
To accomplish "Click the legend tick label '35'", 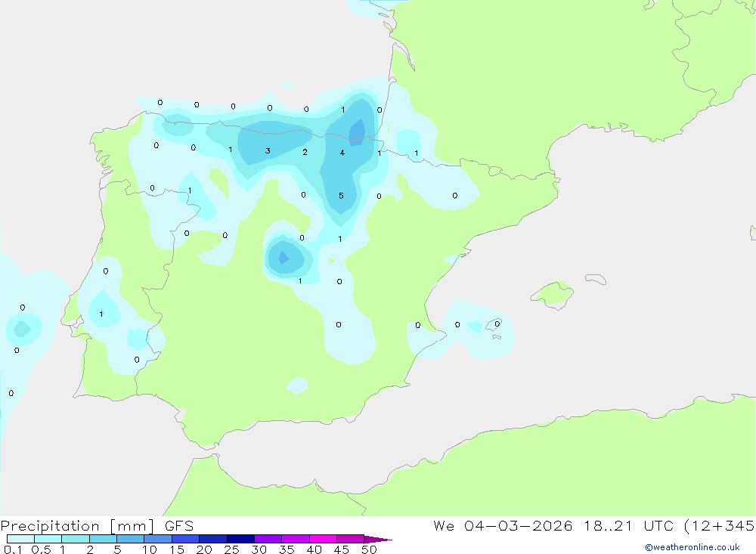I will (x=287, y=549).
